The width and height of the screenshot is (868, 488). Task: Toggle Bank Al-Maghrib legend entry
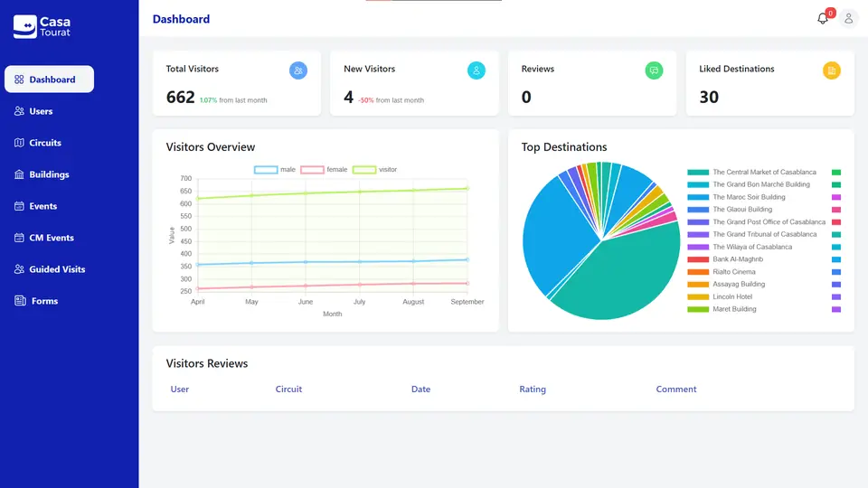coord(725,259)
